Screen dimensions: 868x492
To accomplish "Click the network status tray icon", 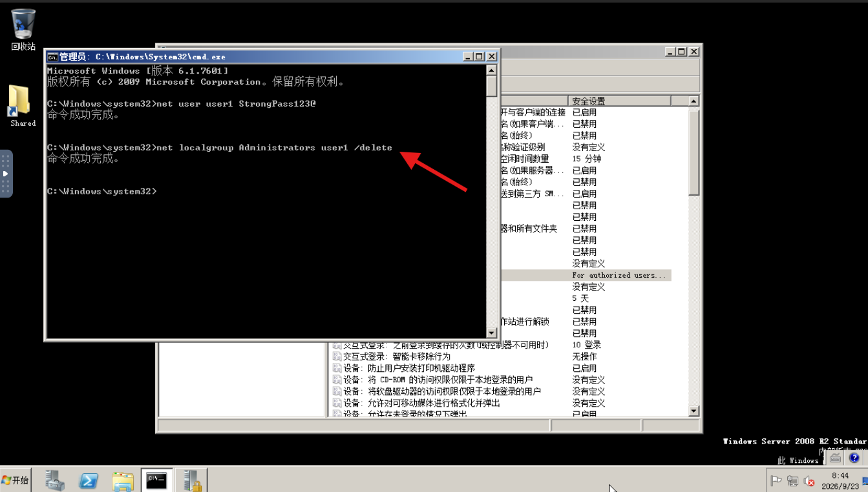I will click(x=792, y=480).
